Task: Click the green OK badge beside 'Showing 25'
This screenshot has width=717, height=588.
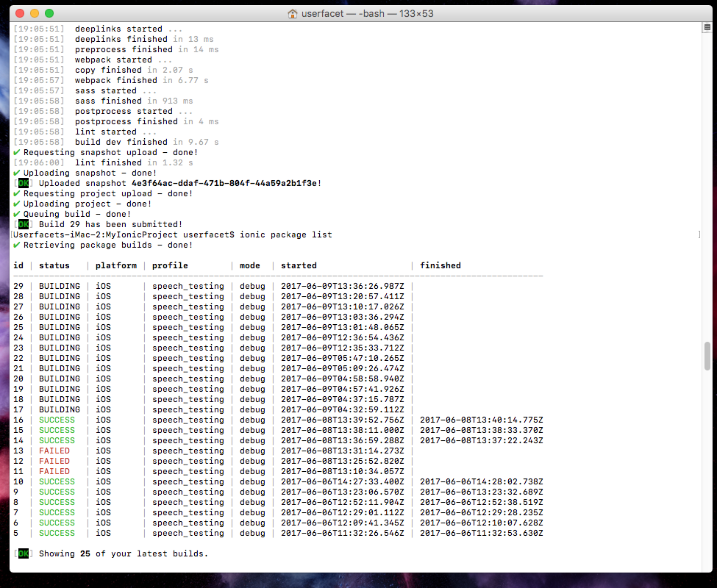Action: click(24, 553)
